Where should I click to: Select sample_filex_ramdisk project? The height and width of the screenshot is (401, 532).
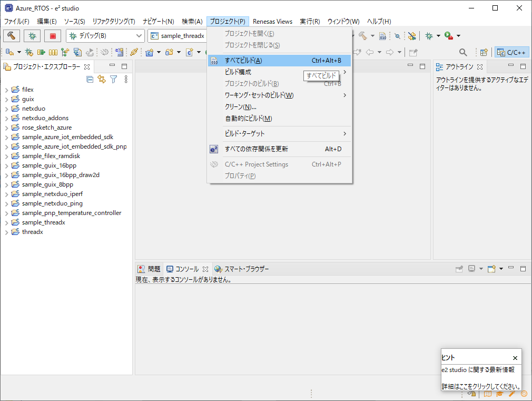(x=51, y=156)
